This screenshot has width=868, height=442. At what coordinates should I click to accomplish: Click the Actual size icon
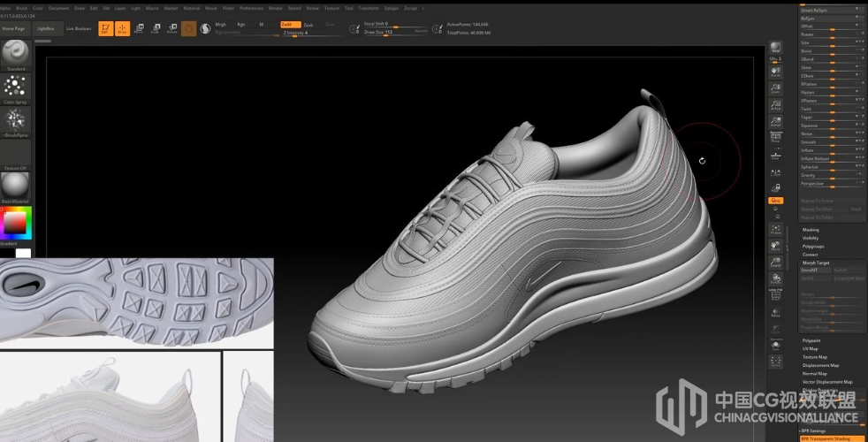click(775, 105)
